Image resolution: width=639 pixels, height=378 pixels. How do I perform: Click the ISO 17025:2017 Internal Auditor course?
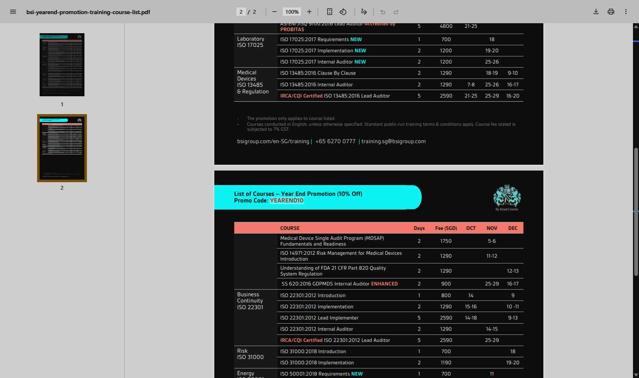(x=323, y=62)
